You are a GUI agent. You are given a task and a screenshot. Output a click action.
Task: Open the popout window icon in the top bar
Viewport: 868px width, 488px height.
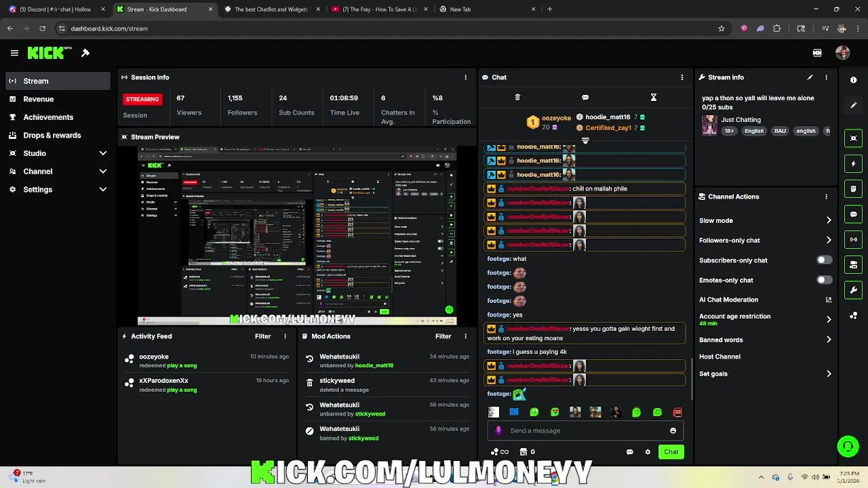click(817, 53)
